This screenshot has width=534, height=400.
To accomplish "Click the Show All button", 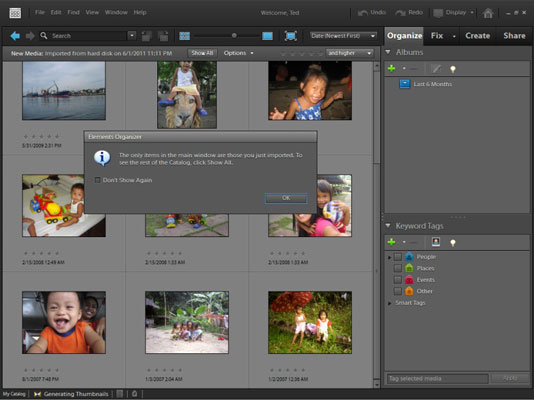I will coord(202,53).
